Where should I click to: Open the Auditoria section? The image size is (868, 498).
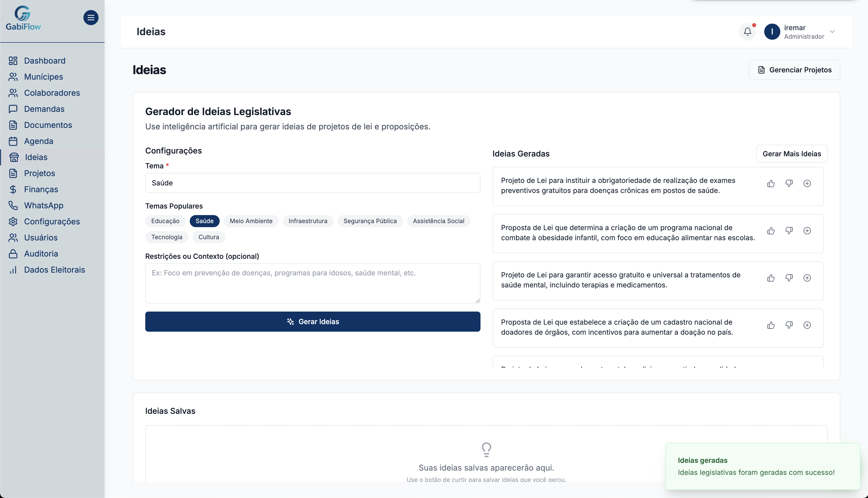(x=41, y=254)
